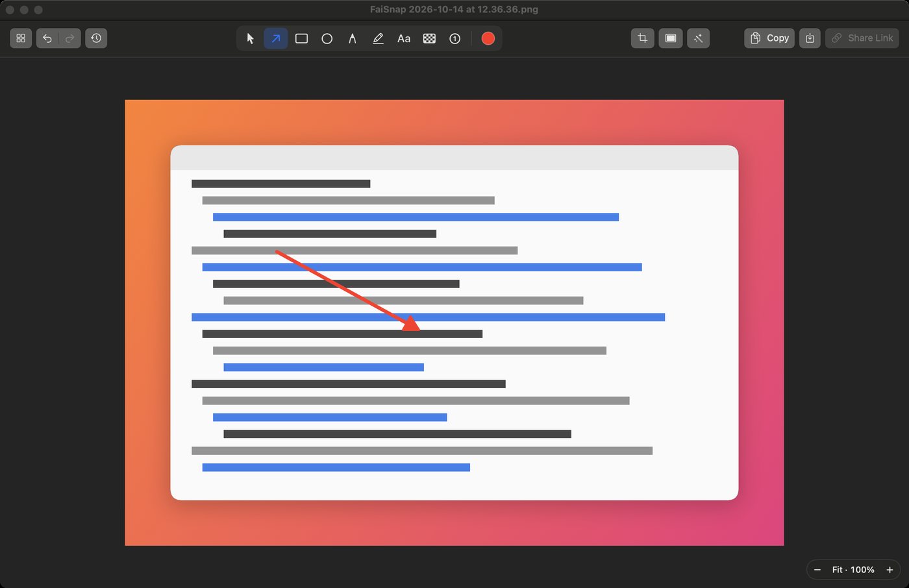Select the Pen drawing tool
The image size is (909, 588).
353,38
